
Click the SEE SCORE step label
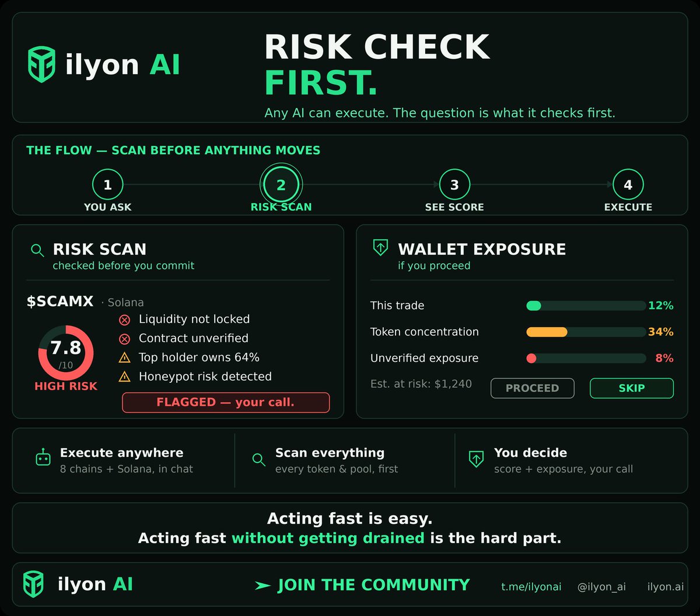coord(454,207)
